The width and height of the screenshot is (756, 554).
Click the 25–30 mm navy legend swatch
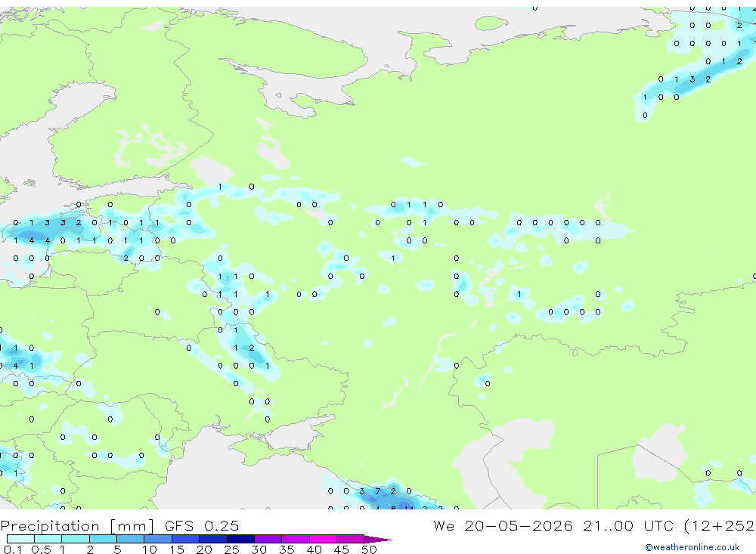240,539
